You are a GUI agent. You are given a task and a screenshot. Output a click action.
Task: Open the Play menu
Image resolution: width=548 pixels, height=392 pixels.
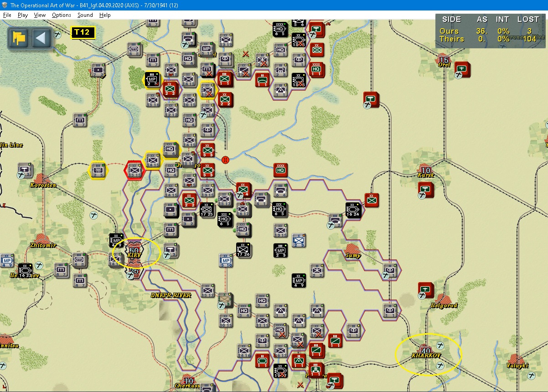coord(23,15)
